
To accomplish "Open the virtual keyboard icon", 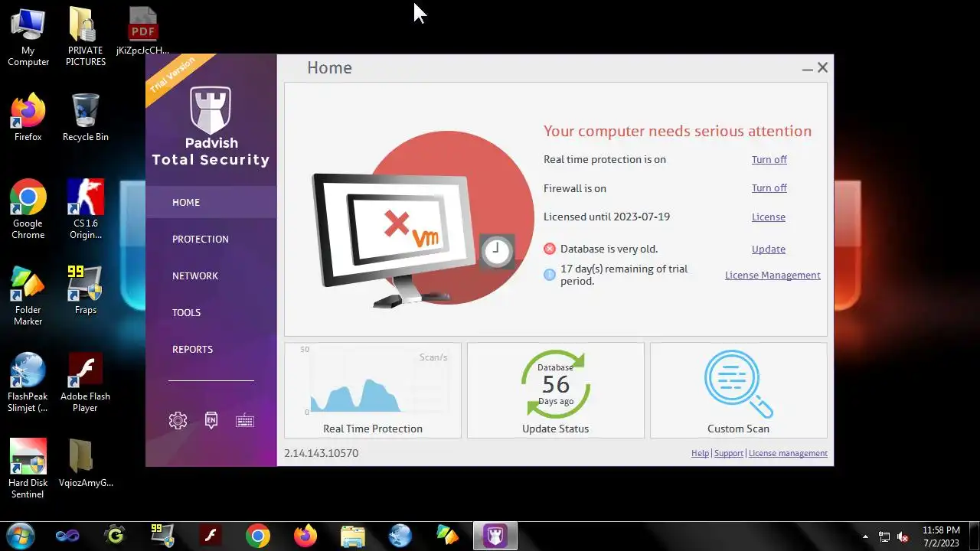I will (245, 420).
